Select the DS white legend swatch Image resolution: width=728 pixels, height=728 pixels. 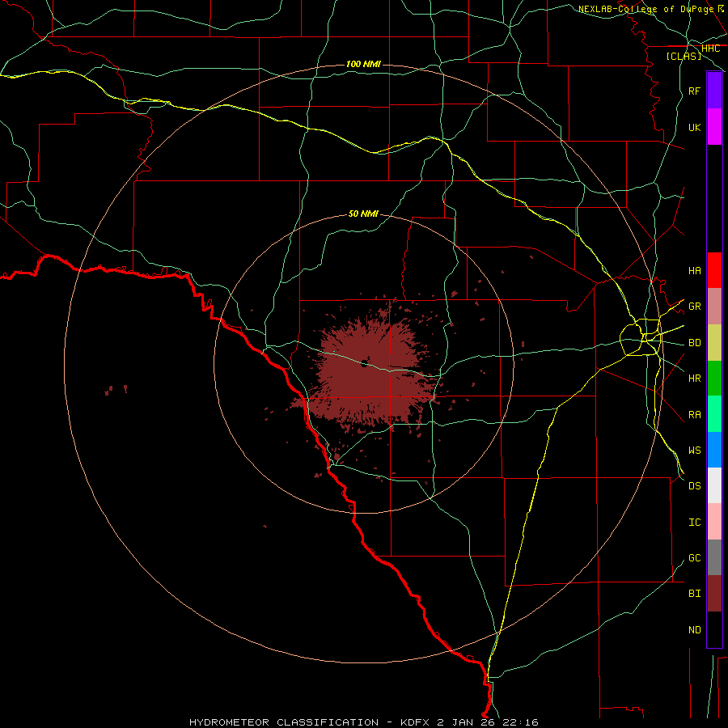tap(714, 485)
